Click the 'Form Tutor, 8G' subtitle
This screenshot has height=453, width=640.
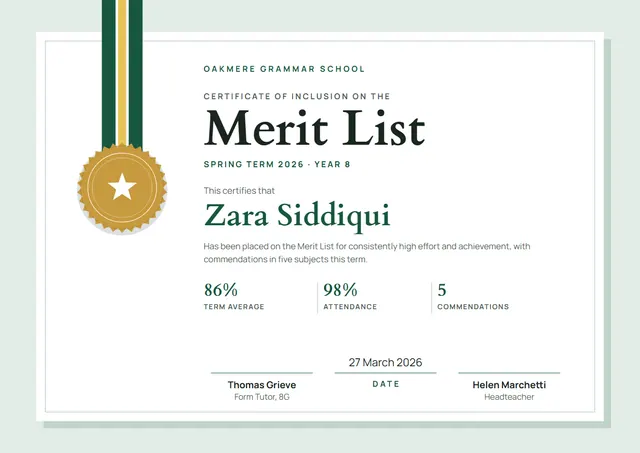(262, 397)
